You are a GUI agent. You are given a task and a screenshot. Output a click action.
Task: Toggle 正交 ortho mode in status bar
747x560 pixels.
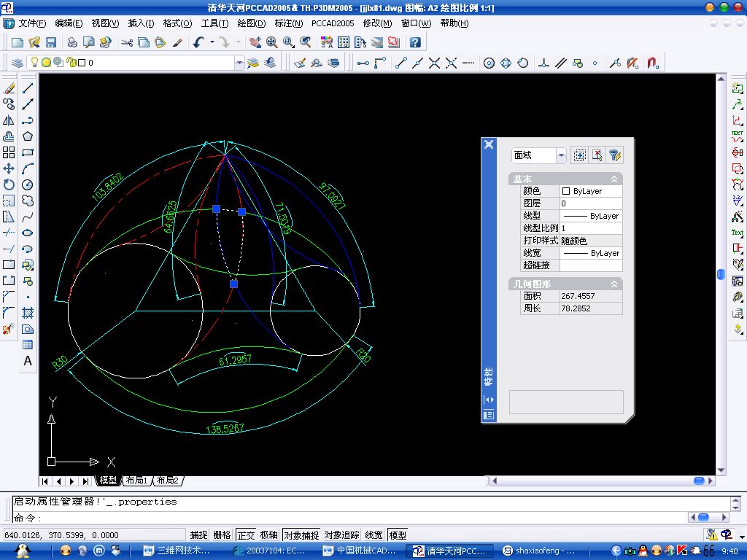[x=246, y=534]
